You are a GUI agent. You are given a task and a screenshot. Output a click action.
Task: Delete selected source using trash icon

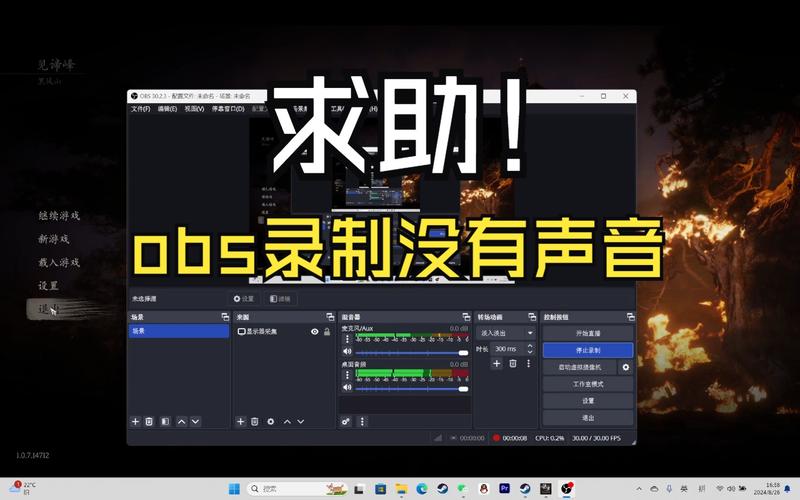[255, 422]
